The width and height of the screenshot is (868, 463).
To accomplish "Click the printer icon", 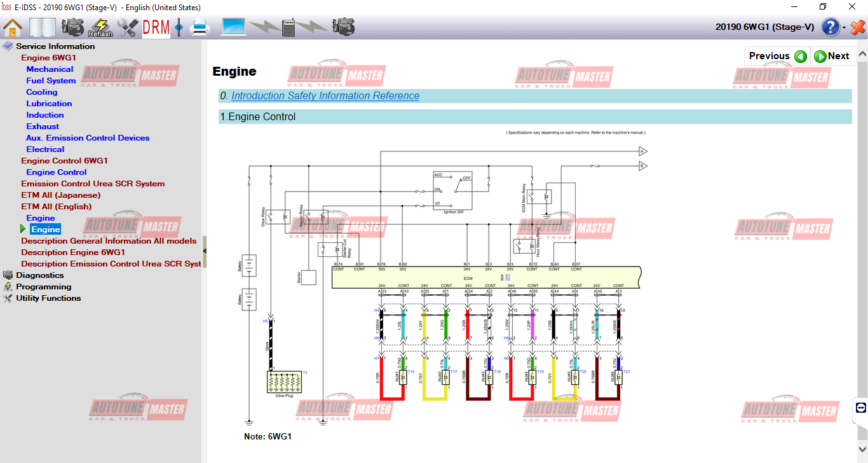I will 200,27.
